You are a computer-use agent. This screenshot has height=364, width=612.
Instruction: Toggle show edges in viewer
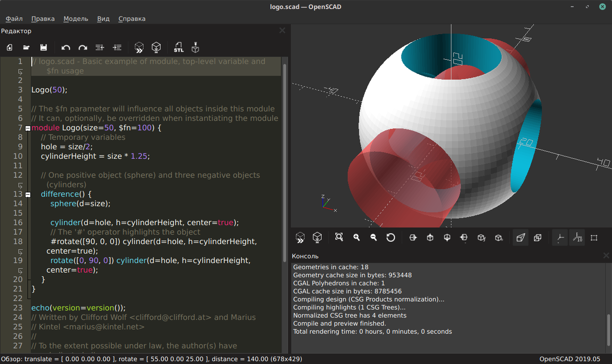[x=594, y=237]
